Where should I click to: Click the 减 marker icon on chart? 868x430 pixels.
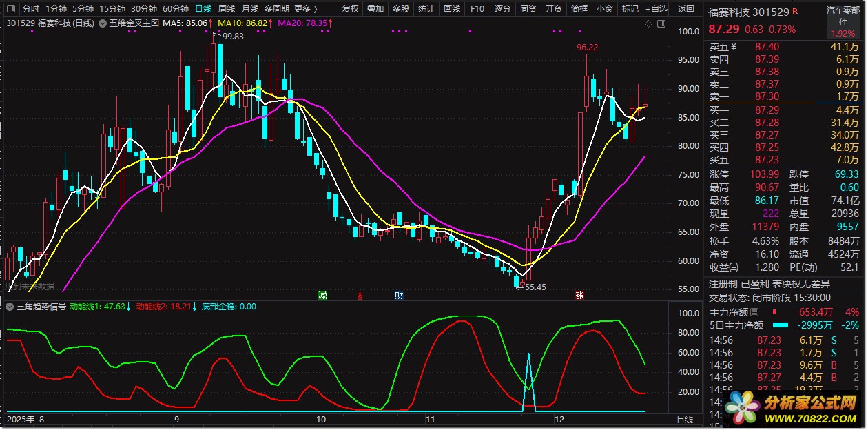(x=322, y=296)
